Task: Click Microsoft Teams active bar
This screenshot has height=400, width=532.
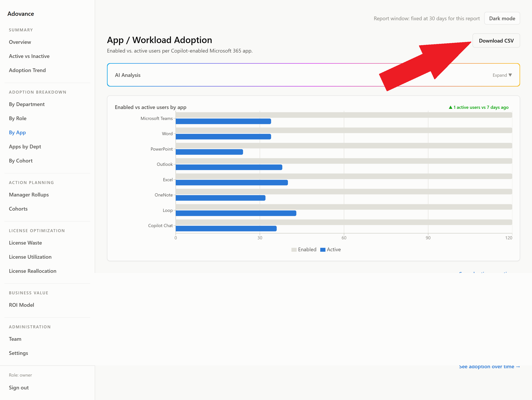Action: click(223, 121)
